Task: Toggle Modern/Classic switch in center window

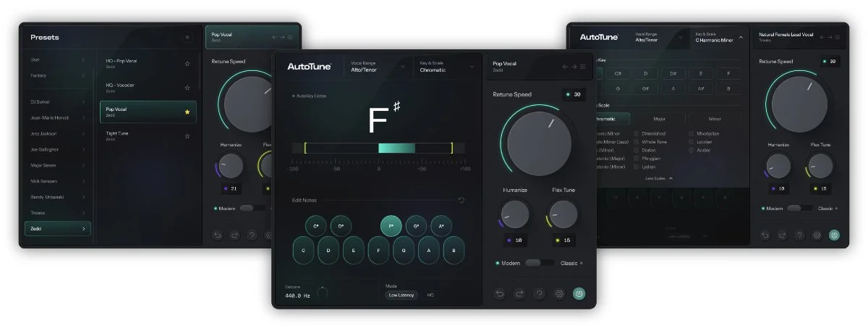Action: 540,263
